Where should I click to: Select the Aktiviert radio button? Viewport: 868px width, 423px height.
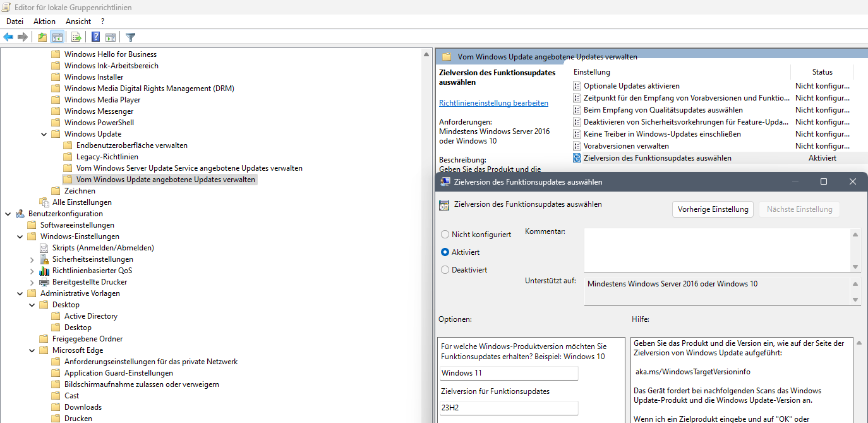(x=445, y=252)
